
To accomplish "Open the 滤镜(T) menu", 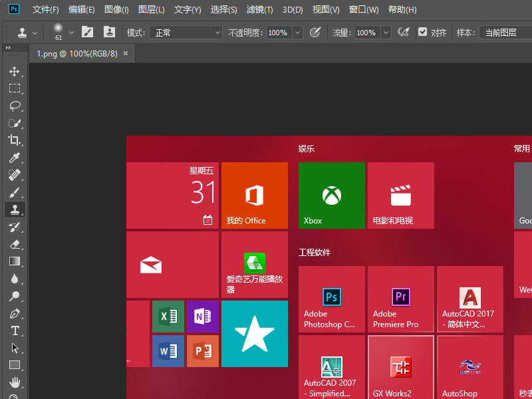I will pos(259,10).
